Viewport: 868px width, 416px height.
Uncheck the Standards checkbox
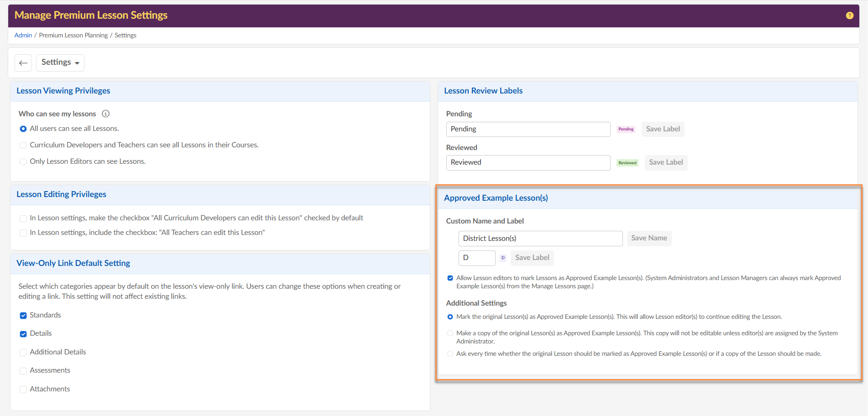coord(23,315)
